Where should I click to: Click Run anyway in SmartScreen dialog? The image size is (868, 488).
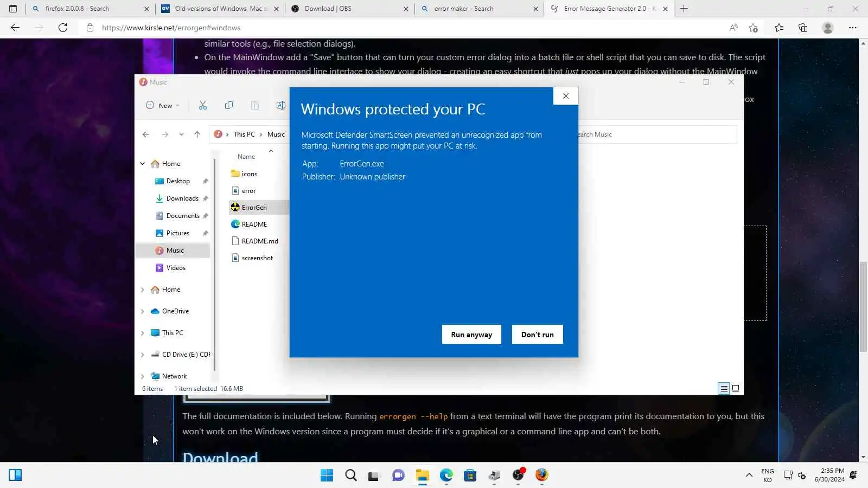click(471, 335)
